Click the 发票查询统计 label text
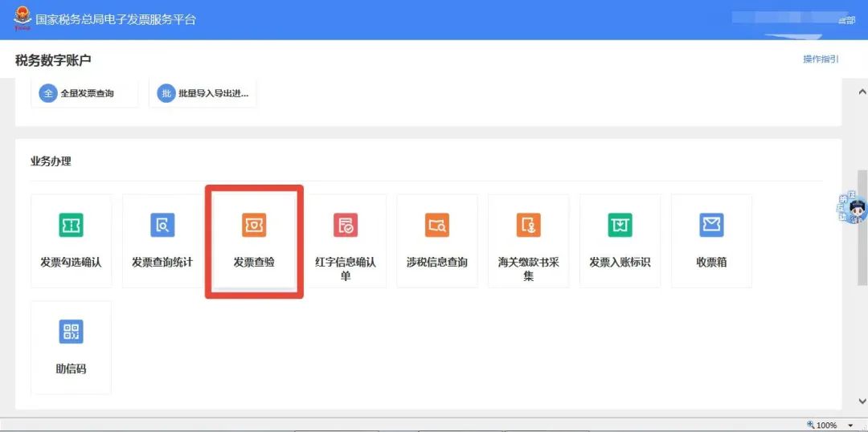 click(162, 263)
